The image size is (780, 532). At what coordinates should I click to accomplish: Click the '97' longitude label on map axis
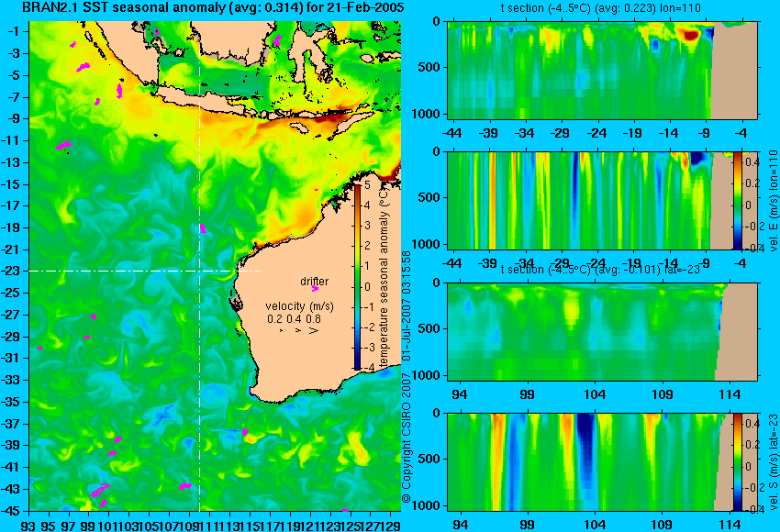pos(69,525)
